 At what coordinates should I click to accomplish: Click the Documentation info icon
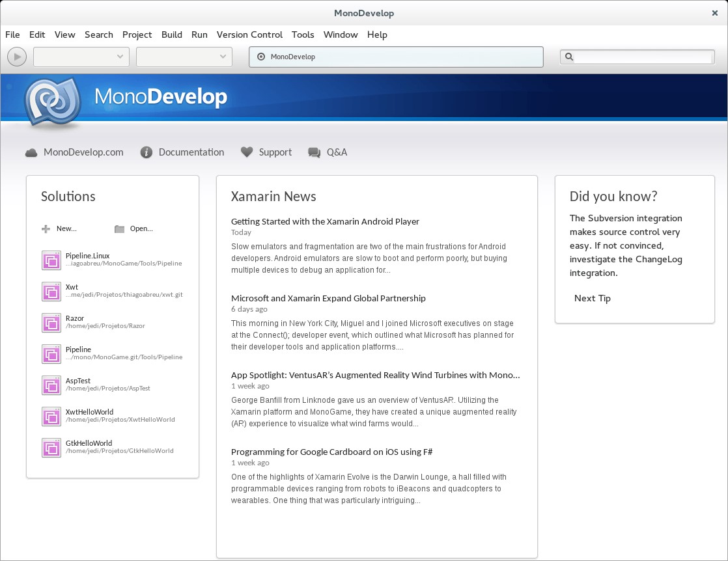coord(146,152)
